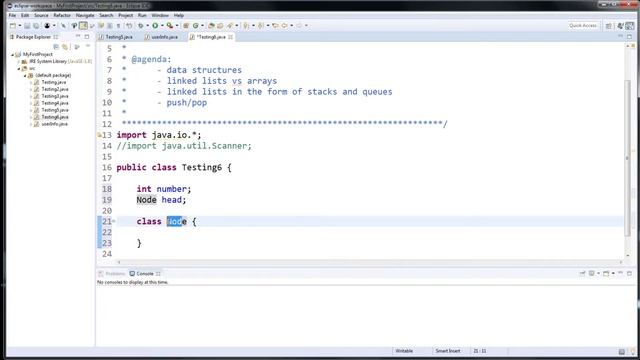
Task: Click the fold toggle on line 21
Action: pyautogui.click(x=114, y=221)
